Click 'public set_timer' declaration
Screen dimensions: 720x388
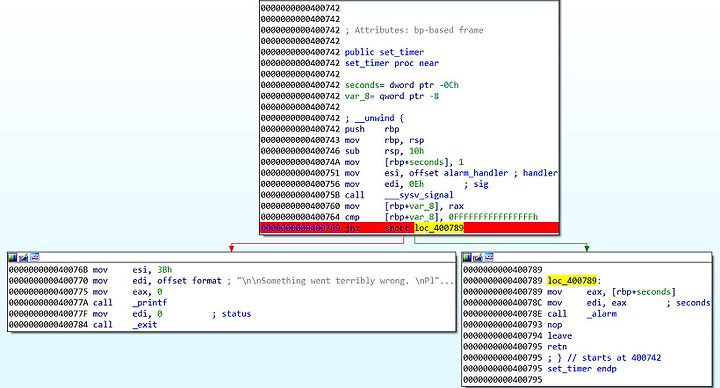click(x=384, y=52)
